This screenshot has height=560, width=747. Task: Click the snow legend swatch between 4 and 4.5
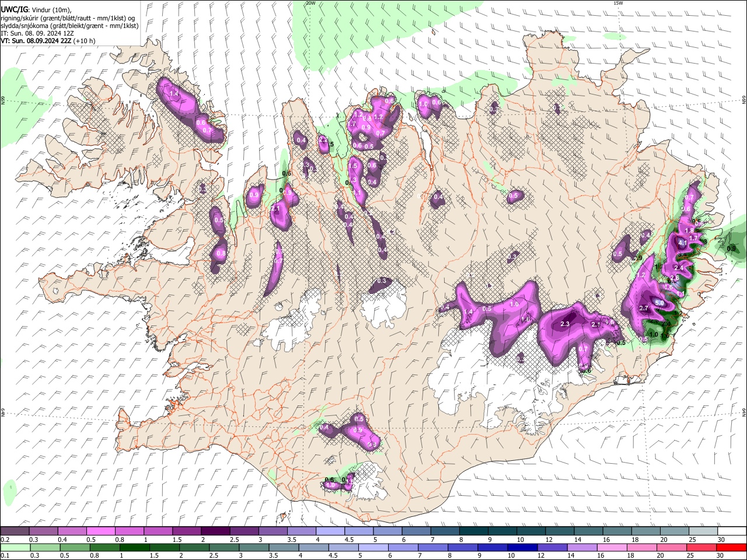pos(330,531)
